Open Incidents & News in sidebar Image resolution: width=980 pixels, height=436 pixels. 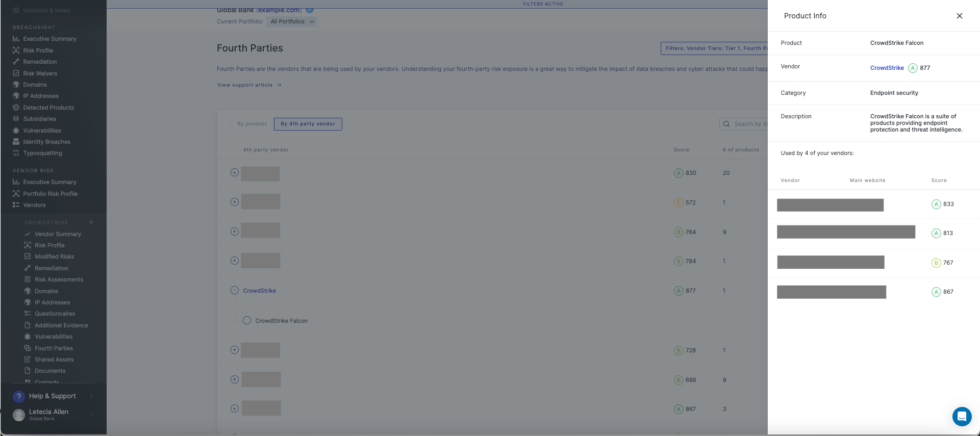click(46, 10)
